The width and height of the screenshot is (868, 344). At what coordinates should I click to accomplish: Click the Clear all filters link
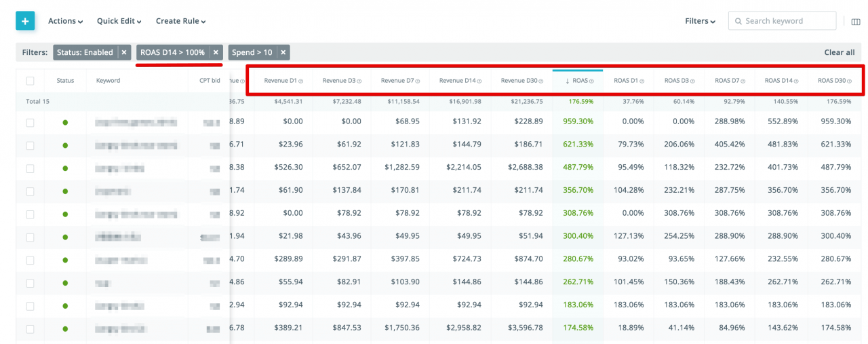tap(839, 52)
